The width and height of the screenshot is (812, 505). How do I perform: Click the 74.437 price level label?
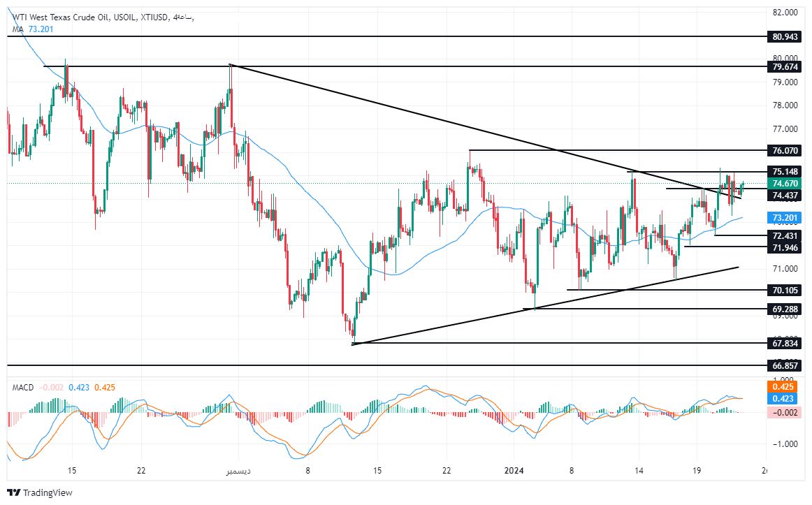[785, 195]
